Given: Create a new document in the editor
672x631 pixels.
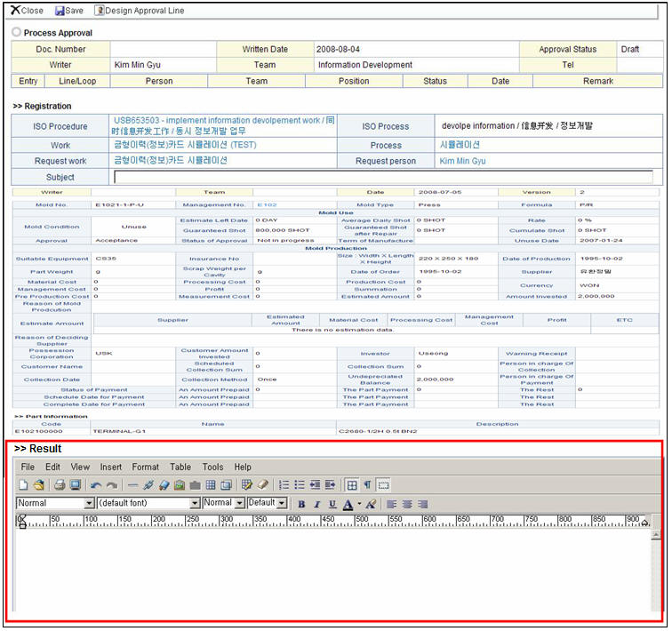Looking at the screenshot, I should (24, 485).
